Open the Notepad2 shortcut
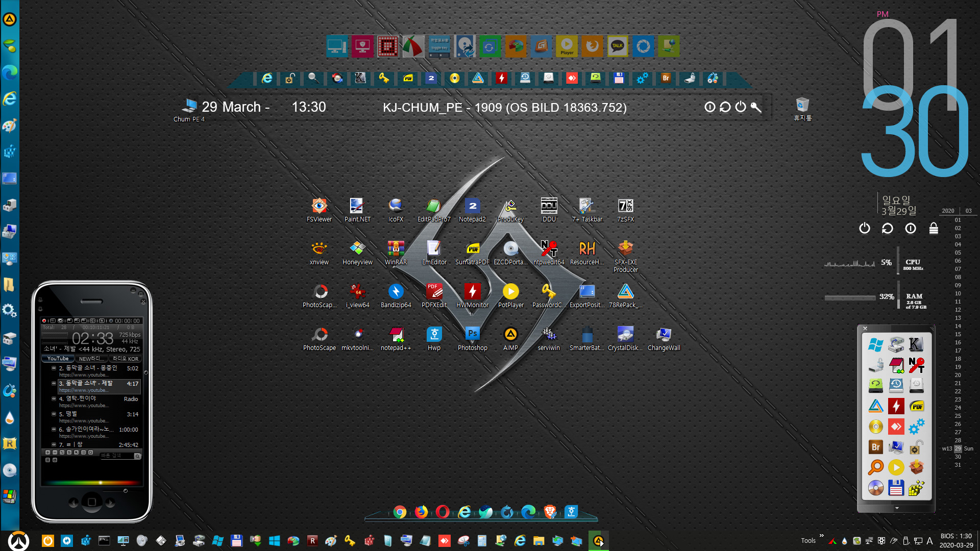Screen dimensions: 980x551 [x=472, y=210]
